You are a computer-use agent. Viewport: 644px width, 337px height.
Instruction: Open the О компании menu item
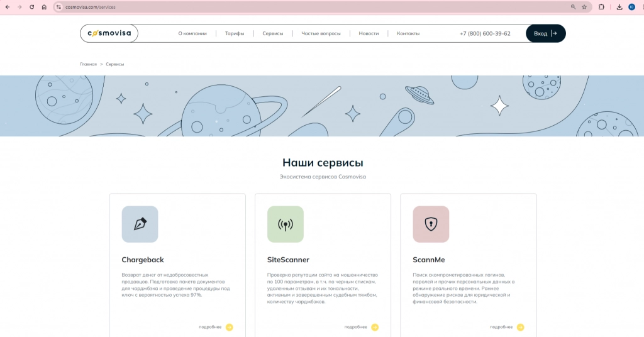coord(192,34)
